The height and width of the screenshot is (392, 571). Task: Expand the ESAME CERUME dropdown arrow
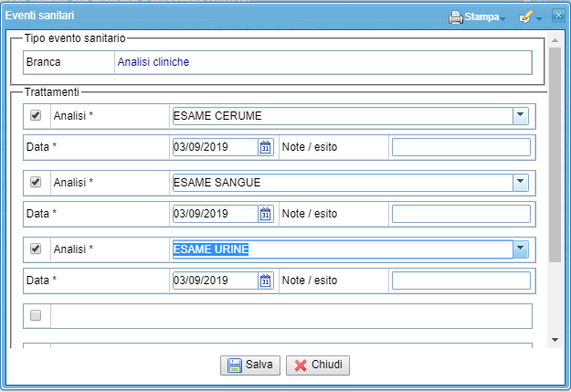(x=521, y=116)
